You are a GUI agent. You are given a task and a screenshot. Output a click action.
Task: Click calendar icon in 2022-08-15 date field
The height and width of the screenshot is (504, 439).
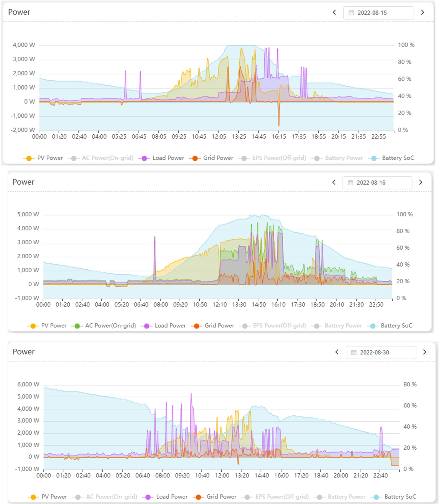(351, 13)
